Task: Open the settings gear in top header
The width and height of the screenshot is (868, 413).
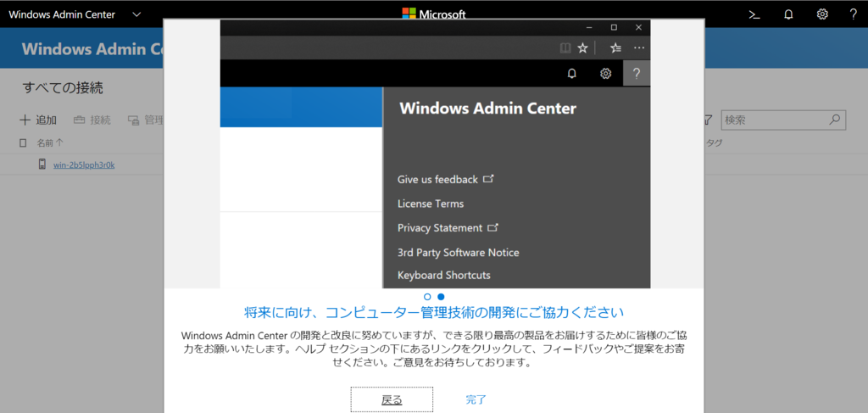Action: (x=822, y=14)
